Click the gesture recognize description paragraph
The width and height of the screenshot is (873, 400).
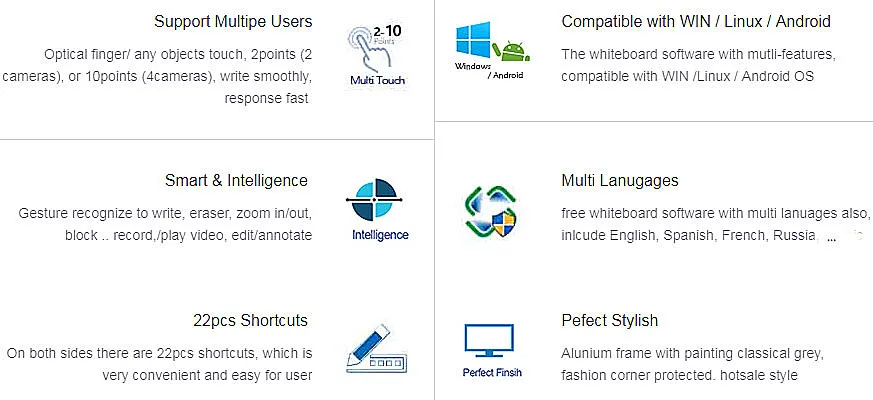[x=165, y=224]
